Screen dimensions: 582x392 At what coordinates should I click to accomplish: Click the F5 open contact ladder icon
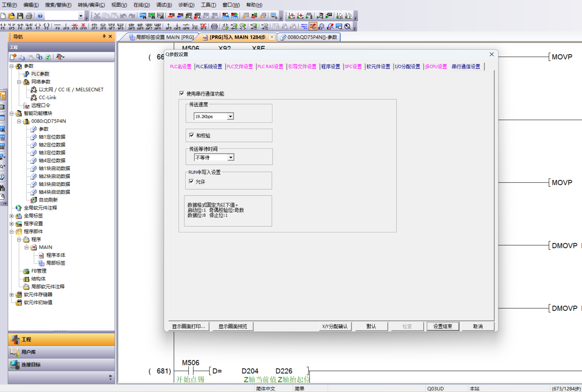(x=3, y=27)
